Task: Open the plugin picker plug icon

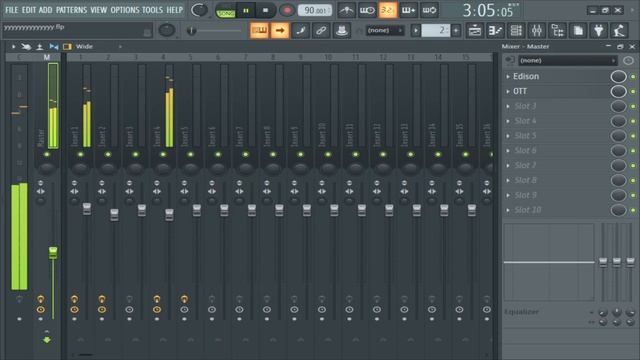Action: pos(598,30)
